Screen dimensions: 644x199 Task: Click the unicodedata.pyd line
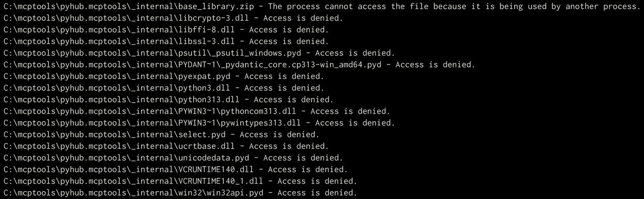click(173, 158)
